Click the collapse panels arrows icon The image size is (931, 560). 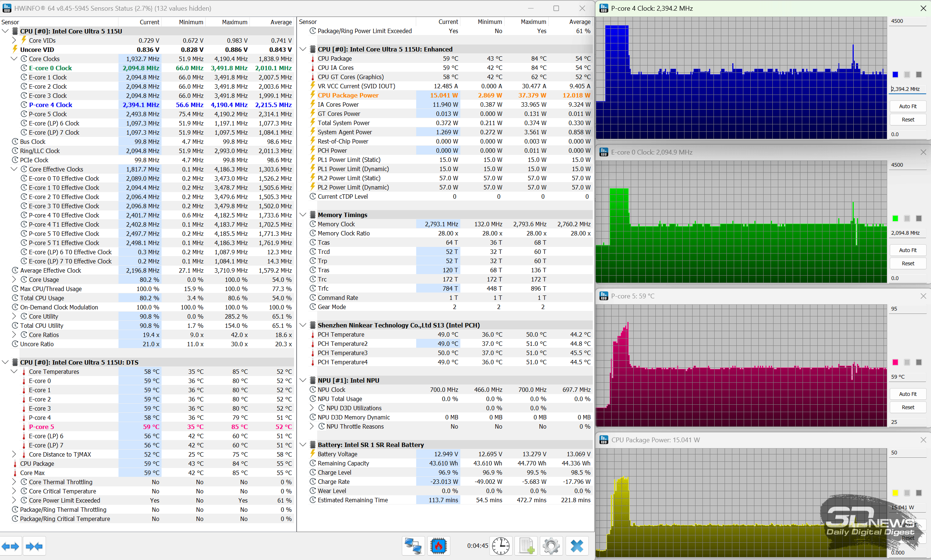tap(34, 546)
